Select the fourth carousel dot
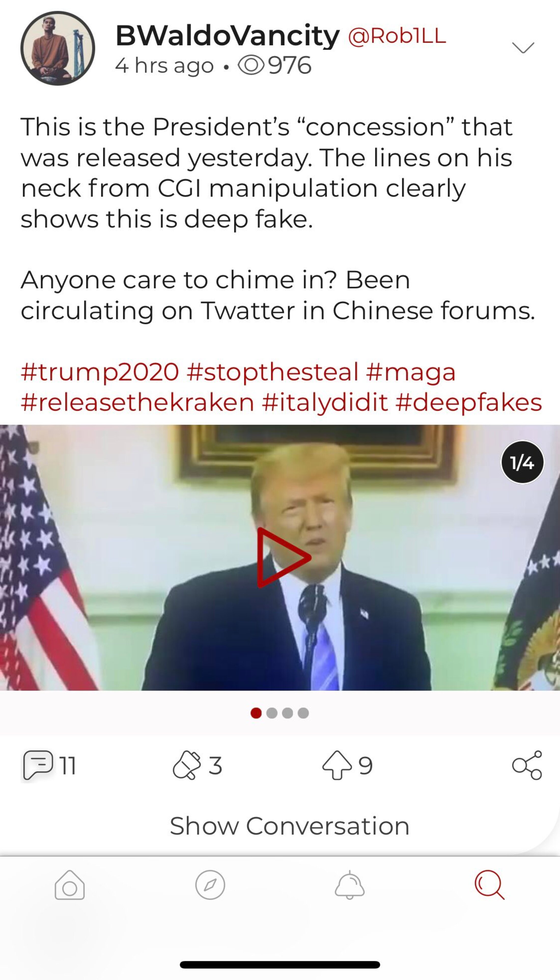The image size is (560, 980). [303, 713]
